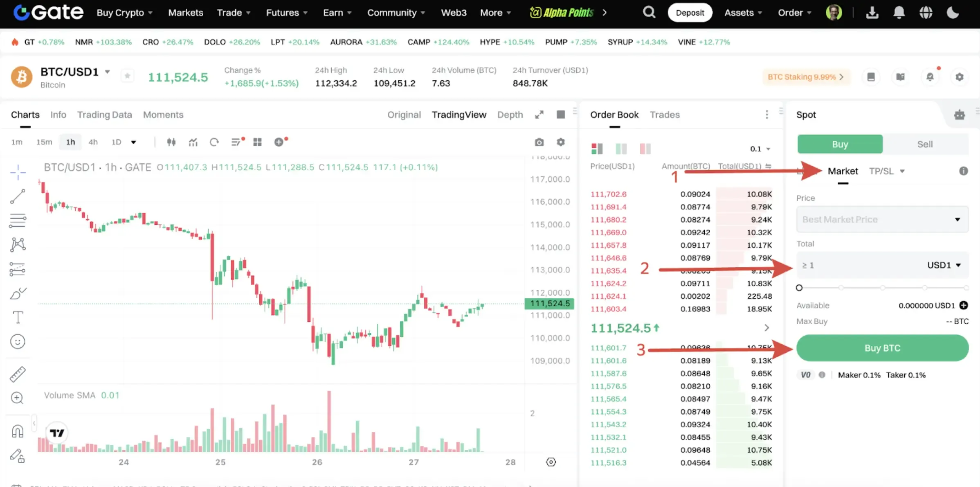
Task: Switch the order form to Sell
Action: point(925,144)
